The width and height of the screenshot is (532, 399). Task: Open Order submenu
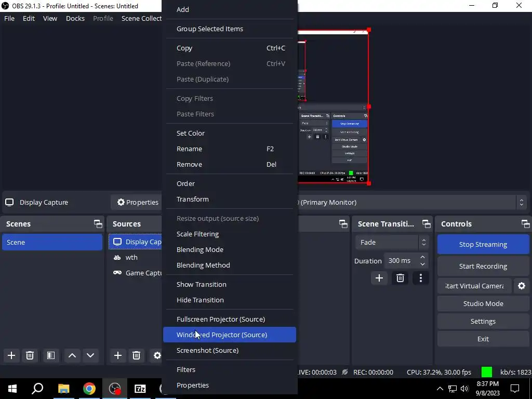click(229, 183)
